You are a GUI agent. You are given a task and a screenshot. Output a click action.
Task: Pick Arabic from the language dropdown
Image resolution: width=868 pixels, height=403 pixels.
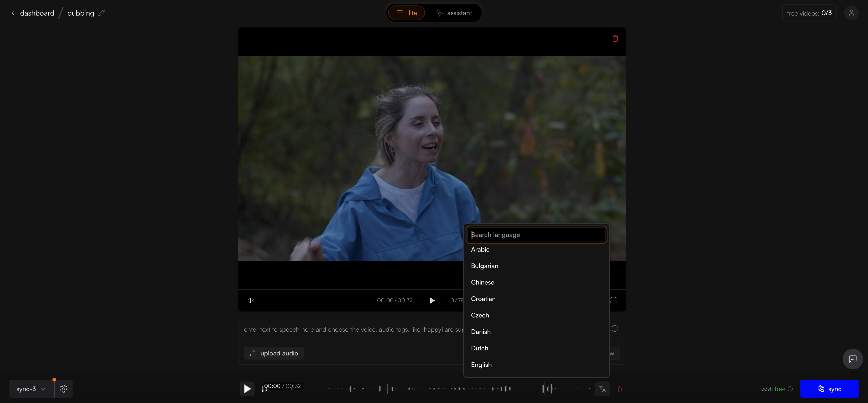coord(480,250)
